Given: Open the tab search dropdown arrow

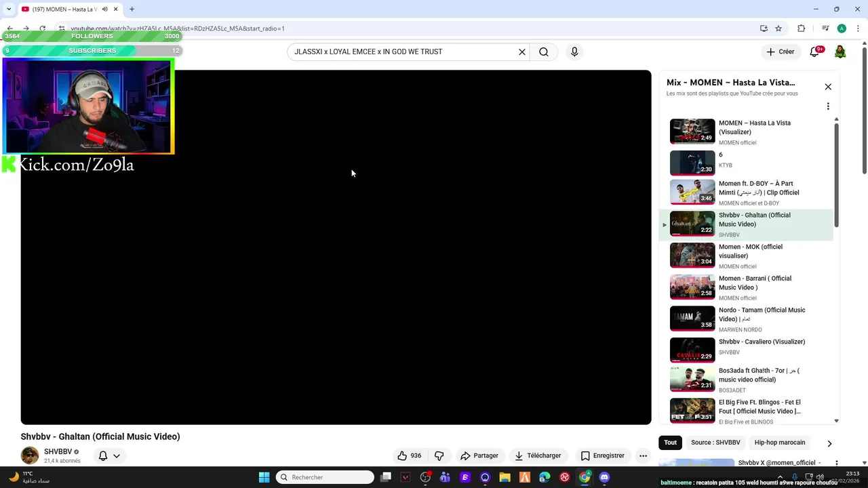Looking at the screenshot, I should tap(9, 9).
